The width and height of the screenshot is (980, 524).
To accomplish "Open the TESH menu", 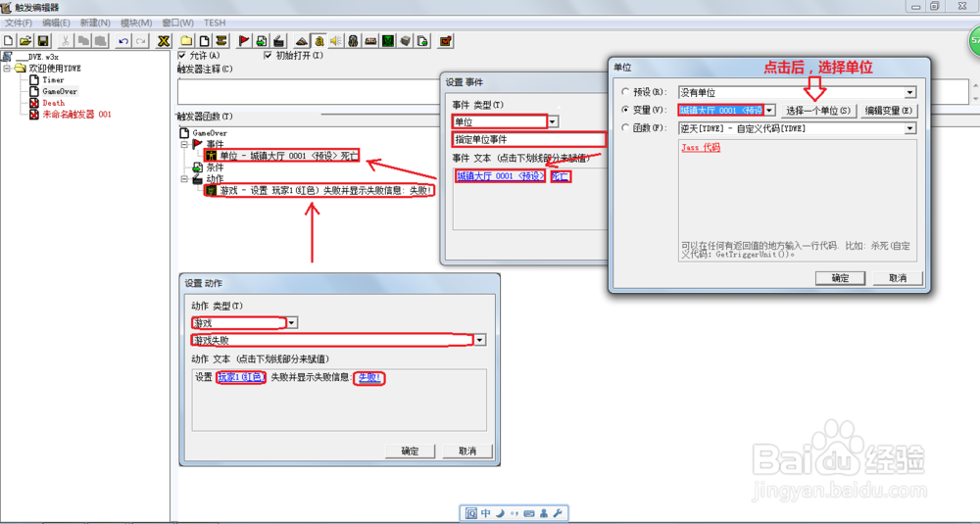I will point(215,23).
